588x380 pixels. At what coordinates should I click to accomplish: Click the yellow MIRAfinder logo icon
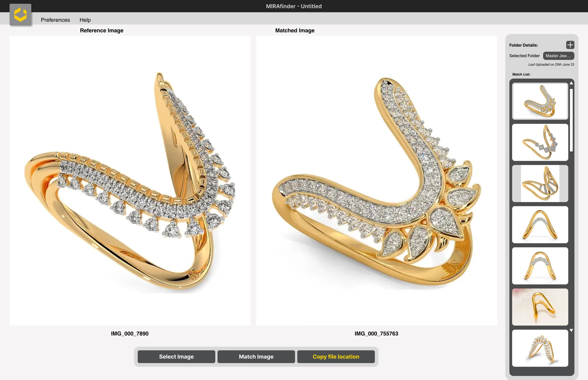tap(20, 14)
